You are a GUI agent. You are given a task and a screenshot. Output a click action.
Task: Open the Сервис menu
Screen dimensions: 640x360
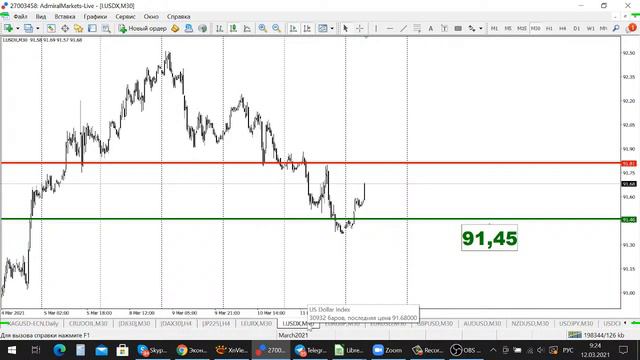tap(125, 17)
